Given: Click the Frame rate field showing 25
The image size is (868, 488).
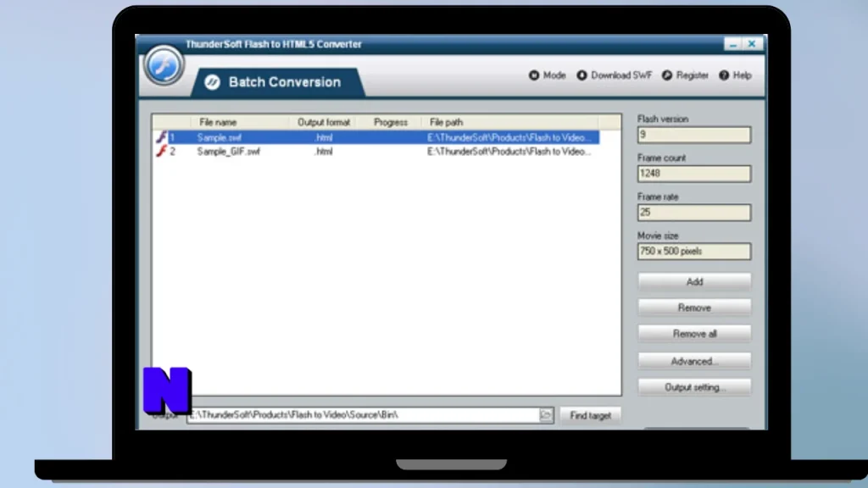Looking at the screenshot, I should coord(693,212).
